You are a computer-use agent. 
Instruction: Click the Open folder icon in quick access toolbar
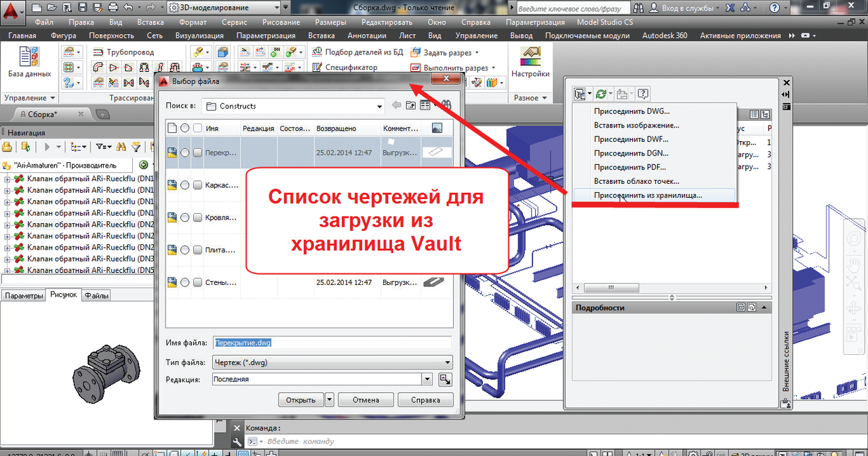point(52,7)
